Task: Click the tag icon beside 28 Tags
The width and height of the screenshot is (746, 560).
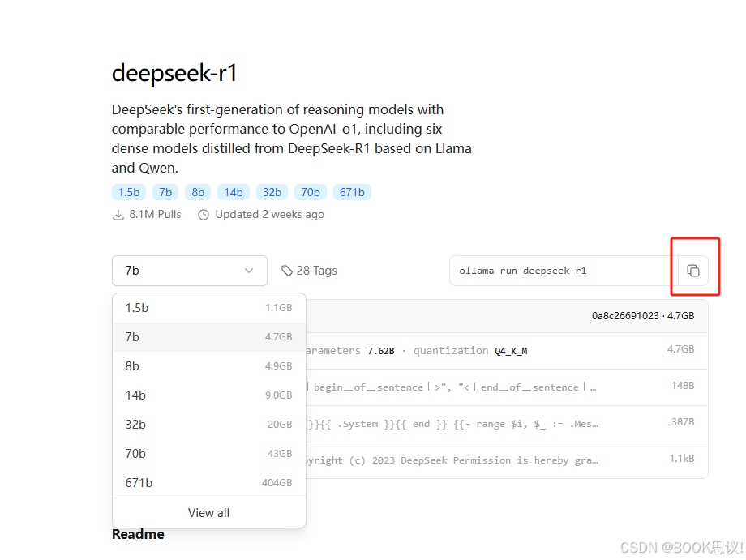Action: click(x=287, y=271)
